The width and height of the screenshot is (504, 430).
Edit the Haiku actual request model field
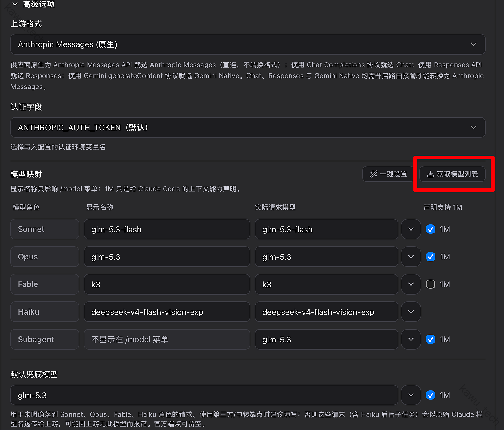tap(326, 312)
